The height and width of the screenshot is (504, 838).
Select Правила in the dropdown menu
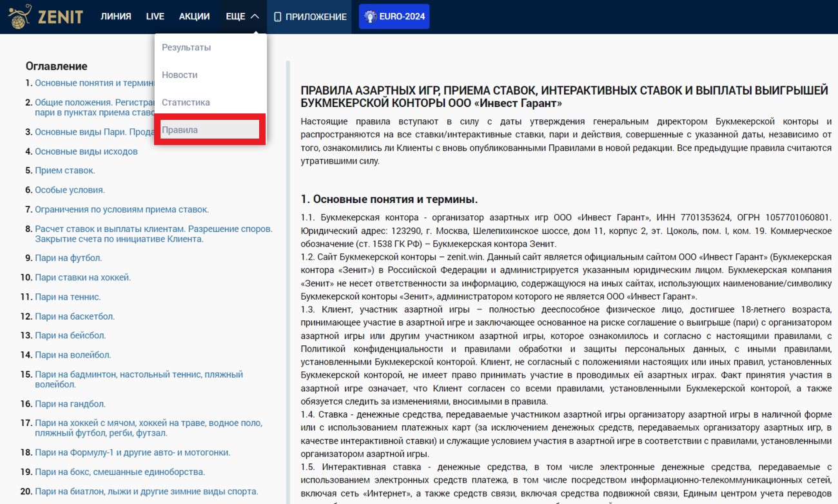click(x=210, y=130)
